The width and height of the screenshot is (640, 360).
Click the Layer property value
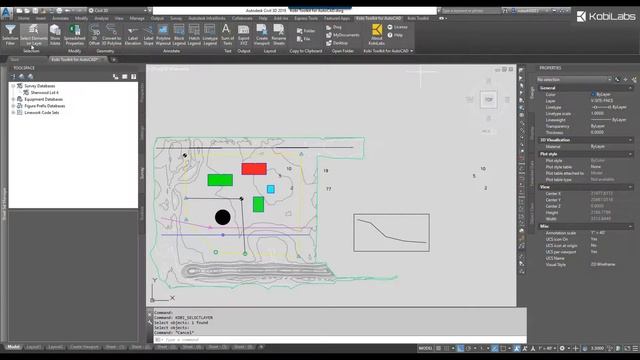(602, 101)
